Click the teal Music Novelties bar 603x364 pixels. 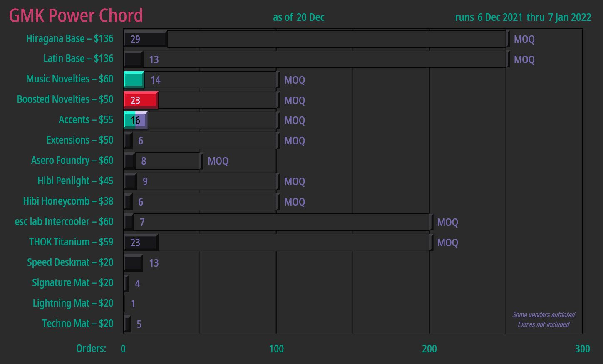[x=134, y=79]
